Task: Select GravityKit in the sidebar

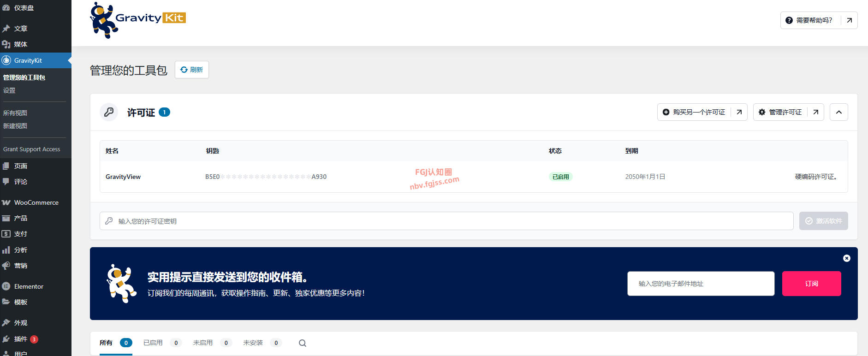Action: click(36, 60)
